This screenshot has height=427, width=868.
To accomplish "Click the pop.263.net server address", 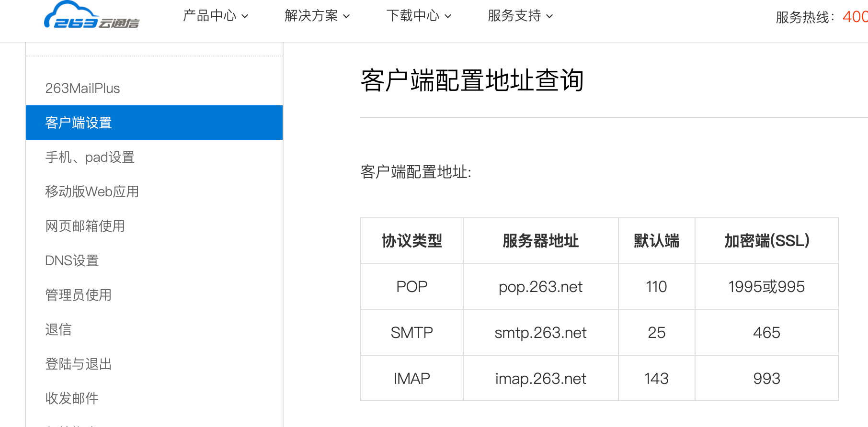I will coord(541,287).
